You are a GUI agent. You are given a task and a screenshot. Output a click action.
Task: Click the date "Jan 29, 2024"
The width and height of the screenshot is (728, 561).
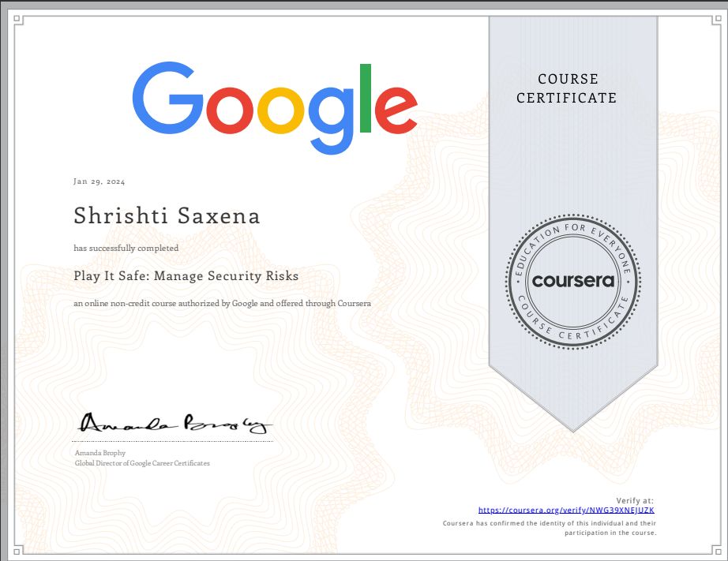tap(99, 181)
